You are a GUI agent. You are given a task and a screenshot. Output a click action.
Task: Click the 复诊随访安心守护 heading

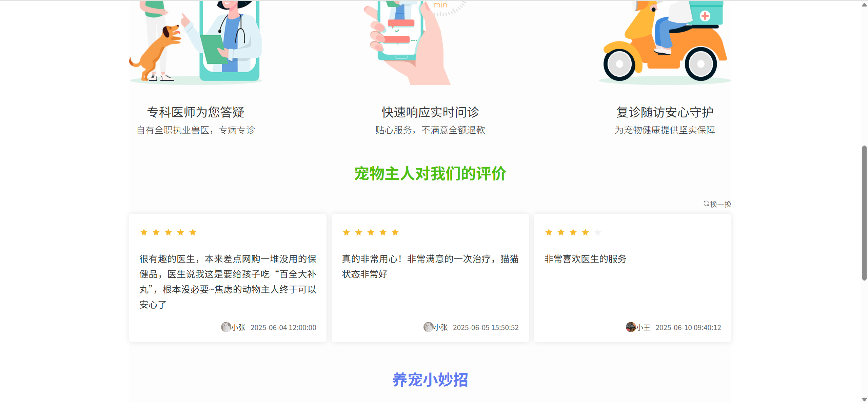click(665, 112)
